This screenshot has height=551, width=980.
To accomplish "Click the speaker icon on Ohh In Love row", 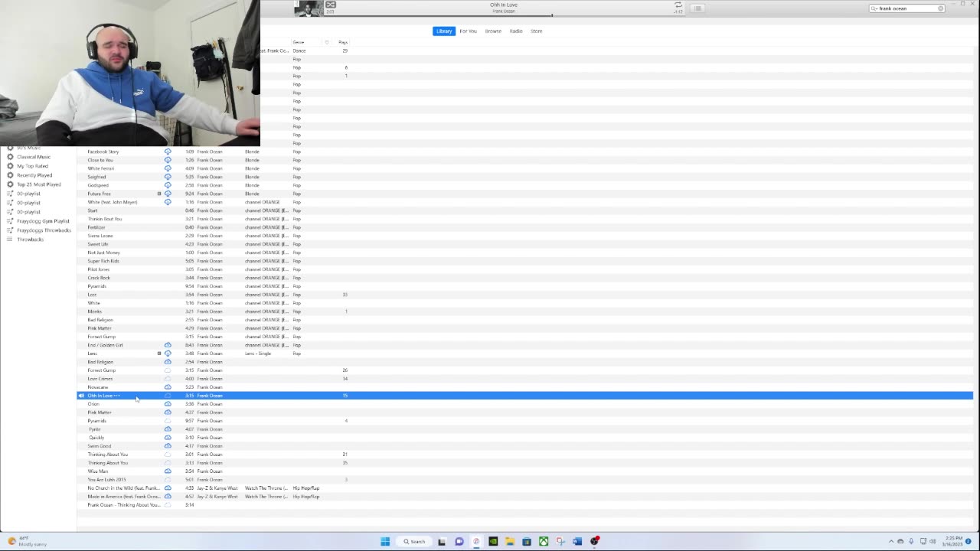I will tap(81, 396).
